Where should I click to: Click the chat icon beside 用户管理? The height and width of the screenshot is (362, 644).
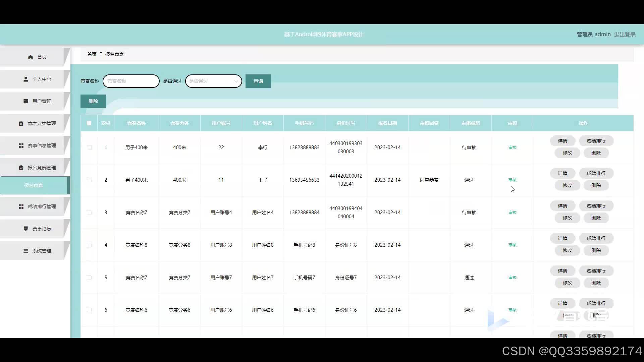point(26,101)
